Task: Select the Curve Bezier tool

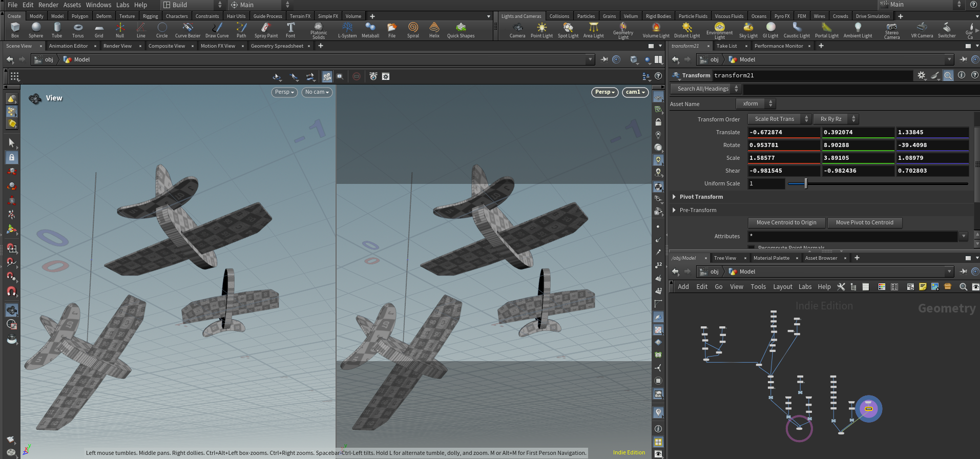Action: [187, 30]
